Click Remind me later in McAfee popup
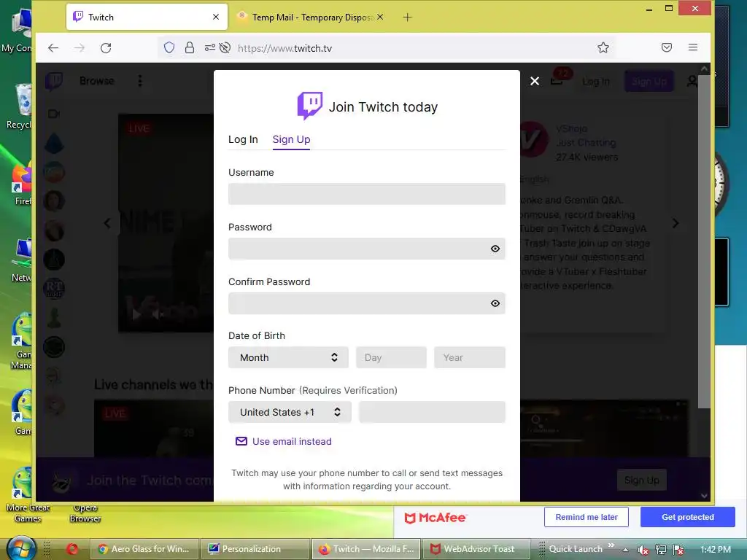 [x=586, y=517]
